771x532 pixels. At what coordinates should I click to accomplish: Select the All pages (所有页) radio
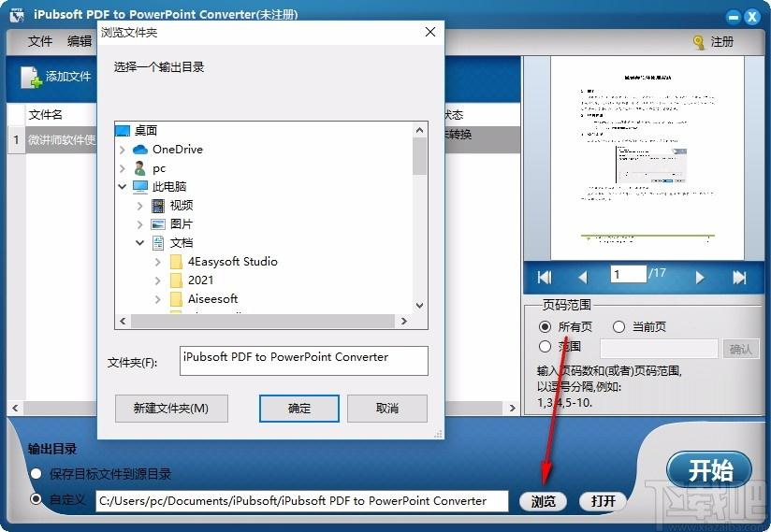(545, 326)
